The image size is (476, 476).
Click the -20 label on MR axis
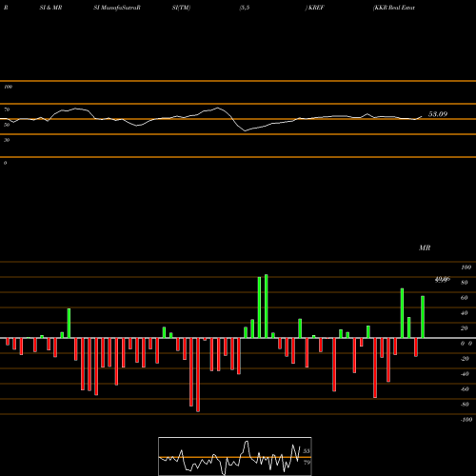[465, 359]
